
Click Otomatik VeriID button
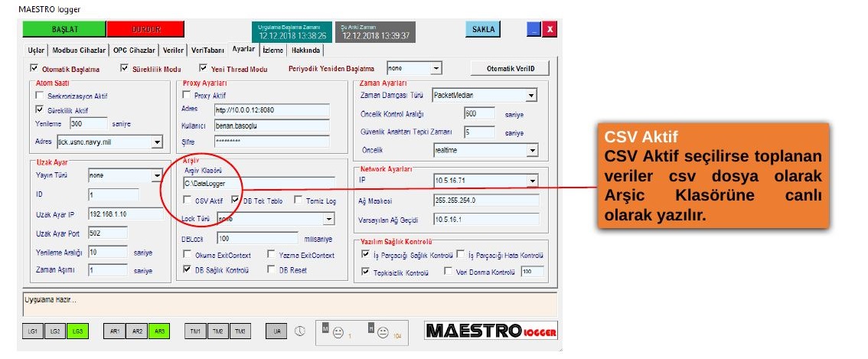(x=511, y=69)
